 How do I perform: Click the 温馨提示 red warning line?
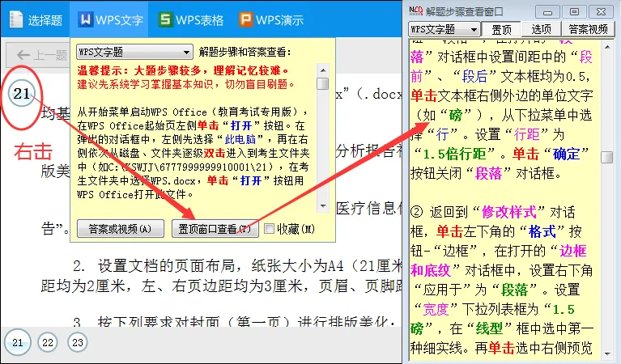click(183, 70)
